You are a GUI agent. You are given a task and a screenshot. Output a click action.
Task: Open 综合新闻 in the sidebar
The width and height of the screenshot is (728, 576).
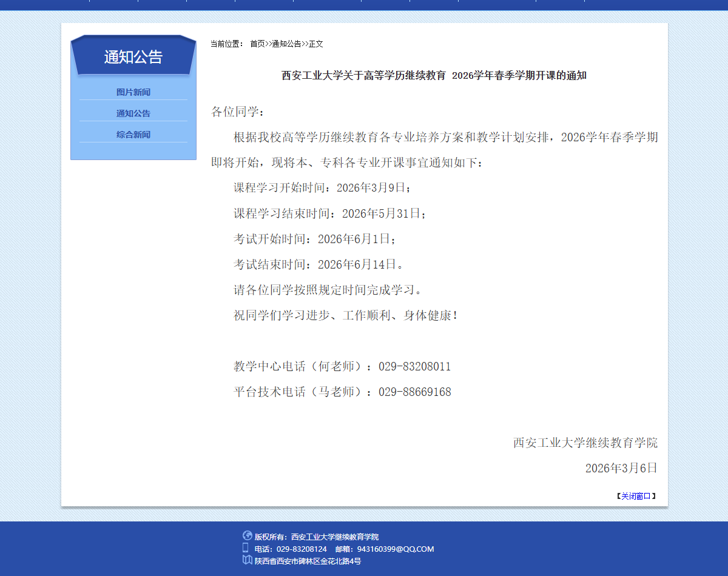tap(133, 135)
